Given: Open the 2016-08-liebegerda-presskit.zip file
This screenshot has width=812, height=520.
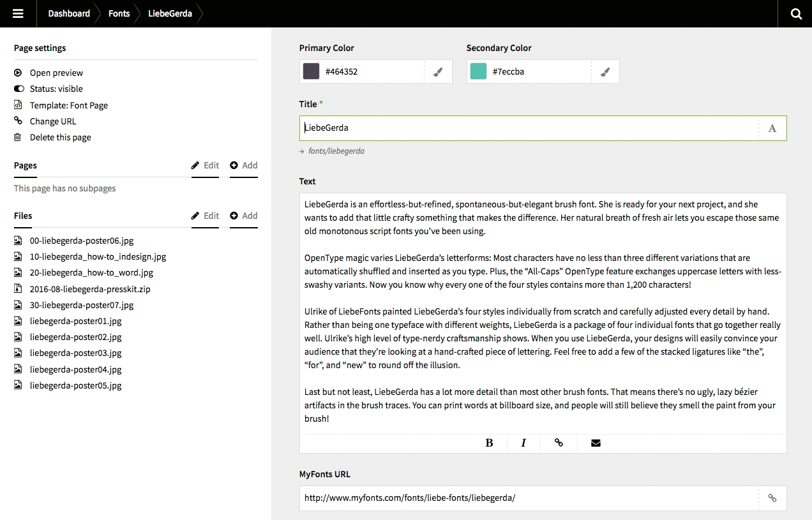Looking at the screenshot, I should (x=90, y=289).
